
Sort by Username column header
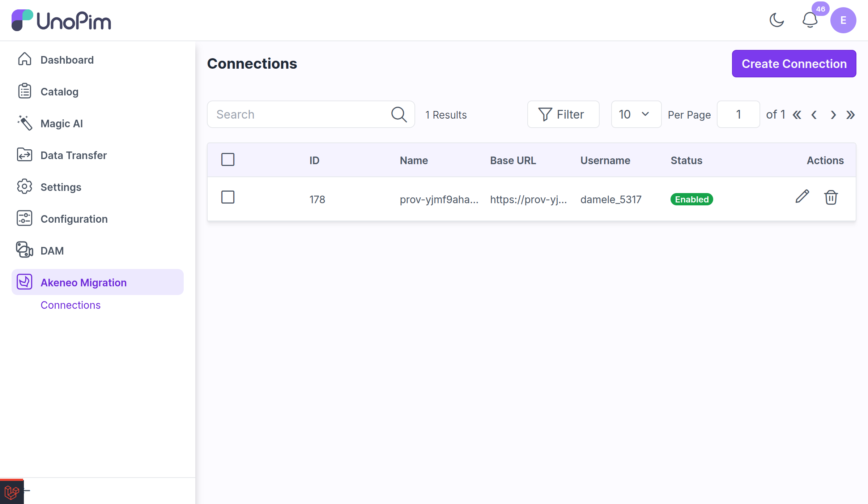(x=605, y=160)
